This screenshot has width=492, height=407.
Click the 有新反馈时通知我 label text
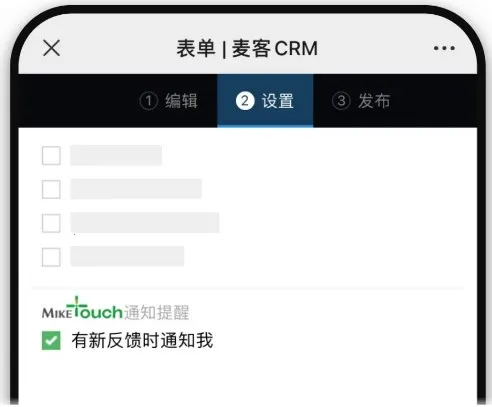[x=142, y=340]
